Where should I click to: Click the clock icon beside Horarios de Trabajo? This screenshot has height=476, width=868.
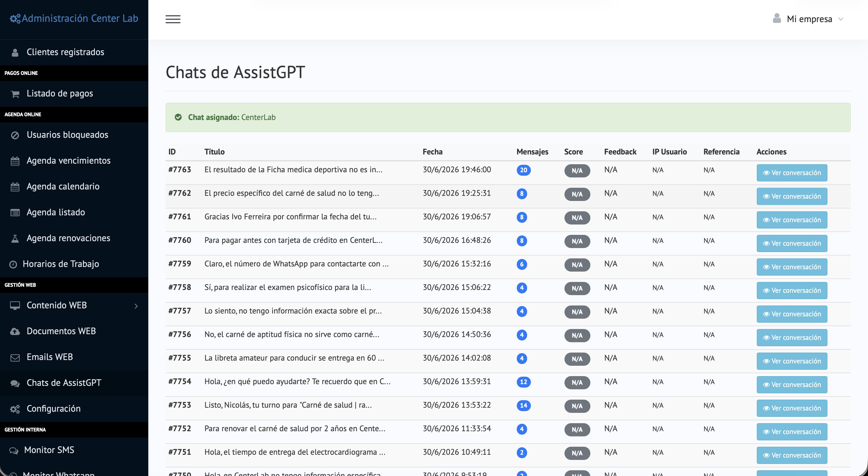point(13,264)
